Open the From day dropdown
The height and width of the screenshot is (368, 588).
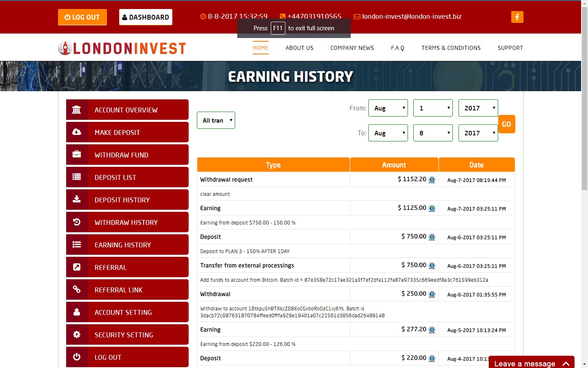(433, 108)
